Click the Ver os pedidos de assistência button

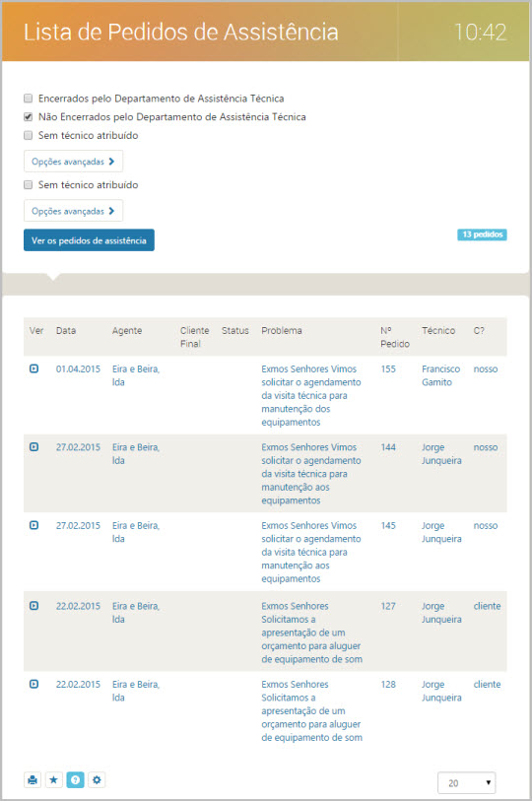(89, 240)
